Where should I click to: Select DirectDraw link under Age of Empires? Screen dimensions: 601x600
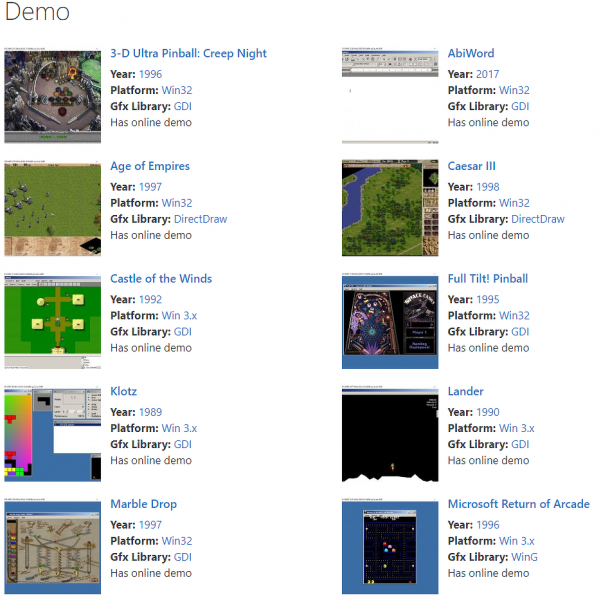click(x=200, y=219)
